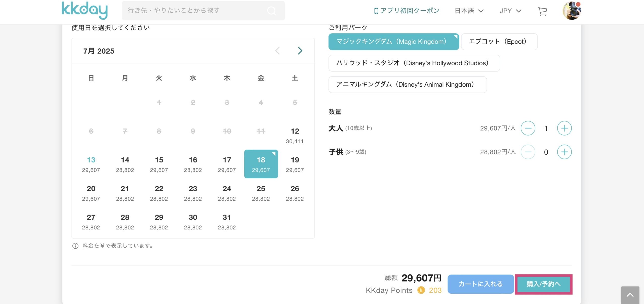
Task: Decrease child ticket quantity
Action: click(x=528, y=152)
